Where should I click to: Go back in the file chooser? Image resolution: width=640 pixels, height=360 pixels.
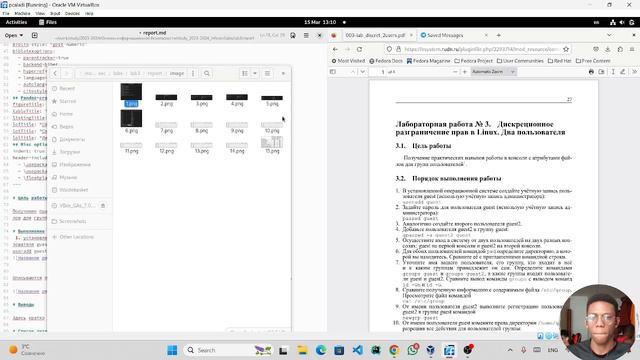coord(55,73)
